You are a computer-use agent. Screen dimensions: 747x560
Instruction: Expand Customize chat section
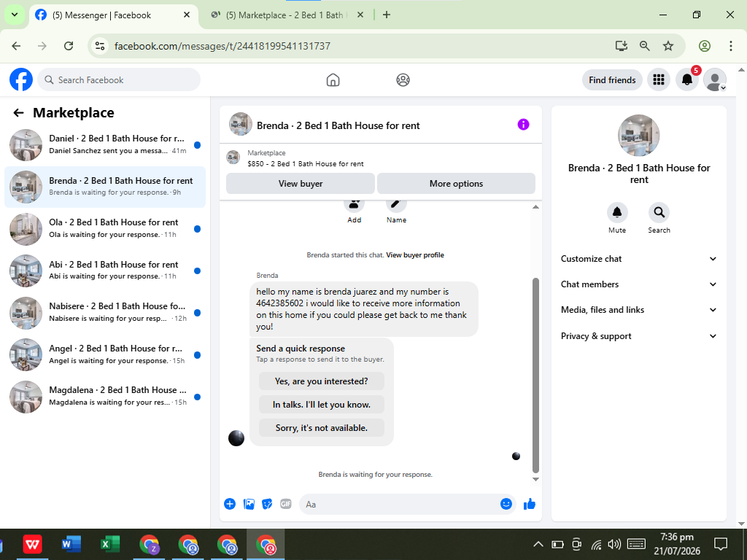[x=638, y=259]
